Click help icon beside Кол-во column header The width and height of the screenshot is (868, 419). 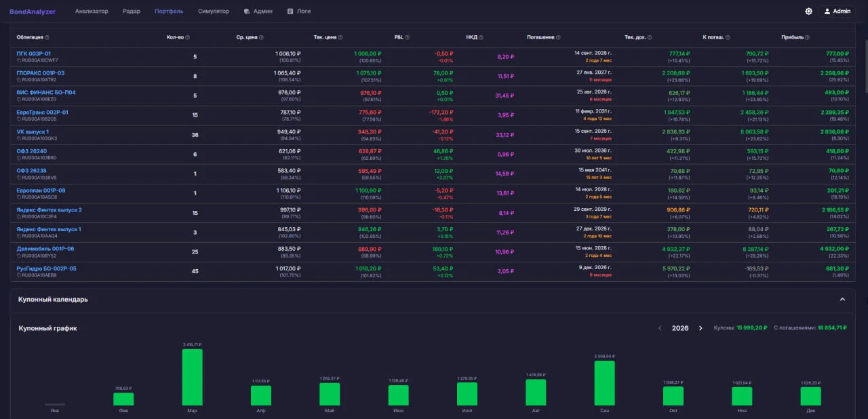(x=188, y=37)
